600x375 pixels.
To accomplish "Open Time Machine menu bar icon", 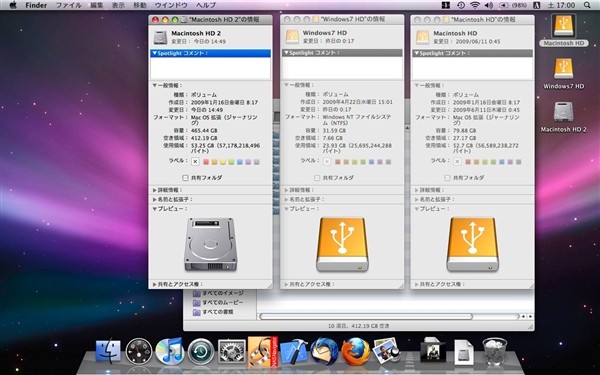I will click(461, 5).
